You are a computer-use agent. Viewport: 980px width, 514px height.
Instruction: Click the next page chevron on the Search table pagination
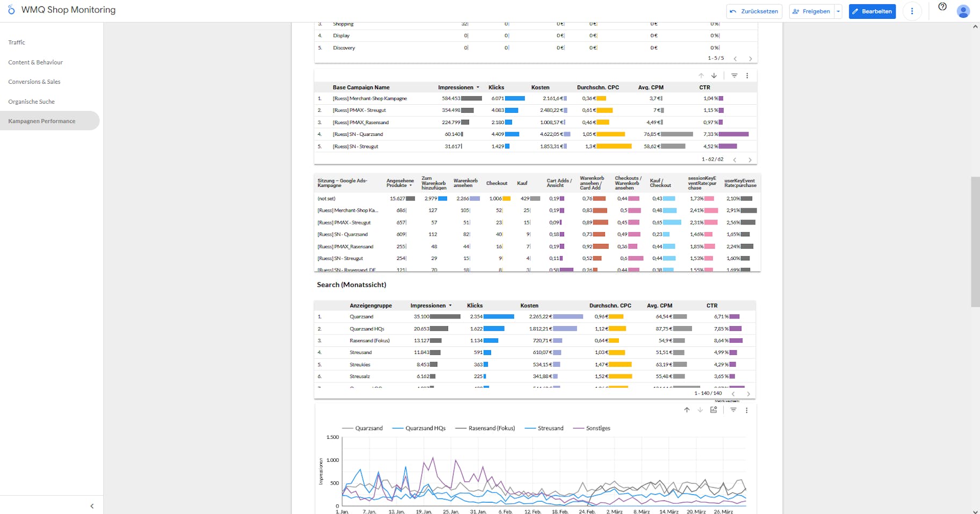click(x=748, y=393)
